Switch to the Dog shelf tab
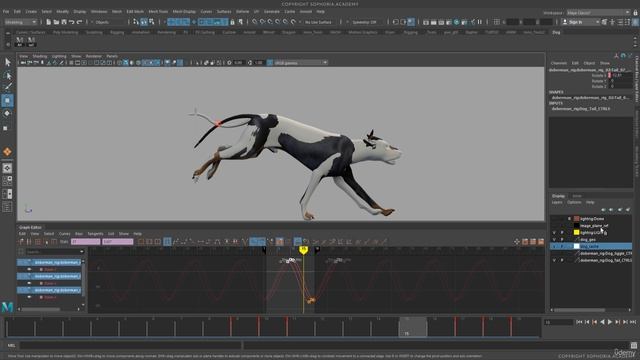This screenshot has height=360, width=640. pyautogui.click(x=556, y=32)
